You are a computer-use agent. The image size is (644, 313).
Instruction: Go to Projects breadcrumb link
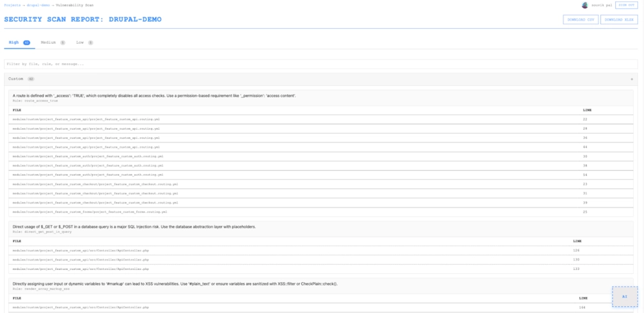click(12, 5)
